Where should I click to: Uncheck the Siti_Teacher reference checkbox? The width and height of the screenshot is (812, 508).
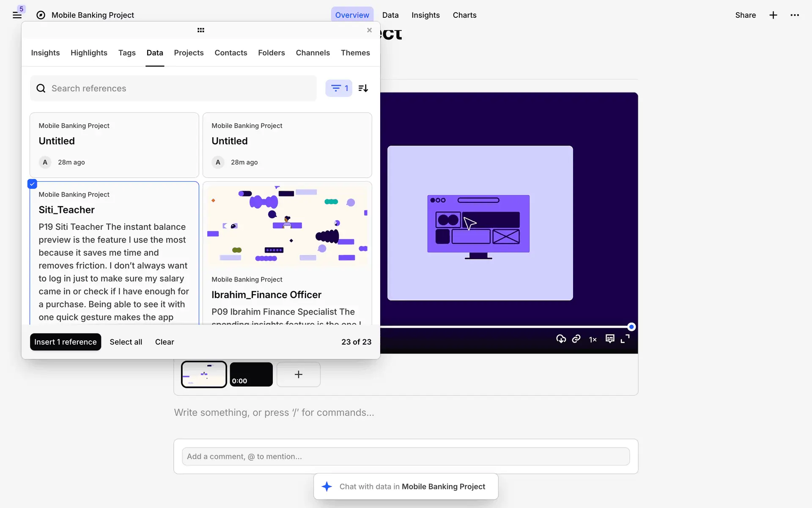(x=32, y=184)
